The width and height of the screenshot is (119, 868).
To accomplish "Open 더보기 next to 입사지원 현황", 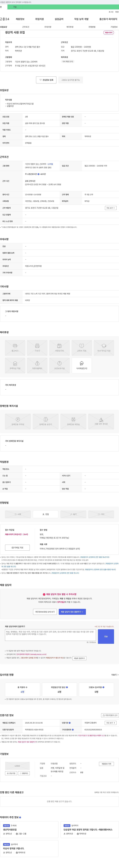I will (115, 675).
